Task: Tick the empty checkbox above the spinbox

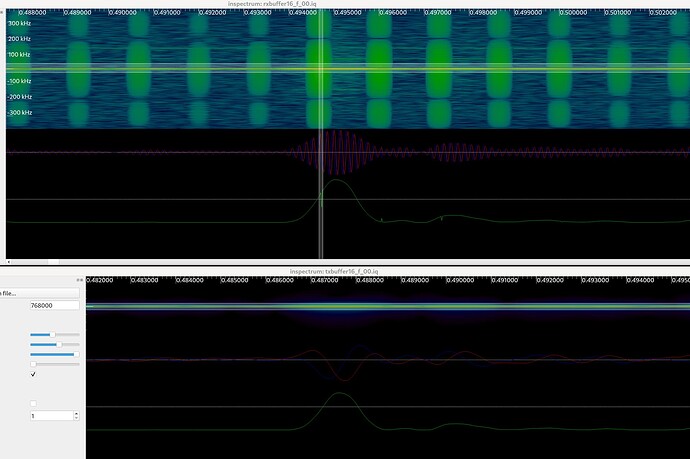Action: tap(33, 404)
